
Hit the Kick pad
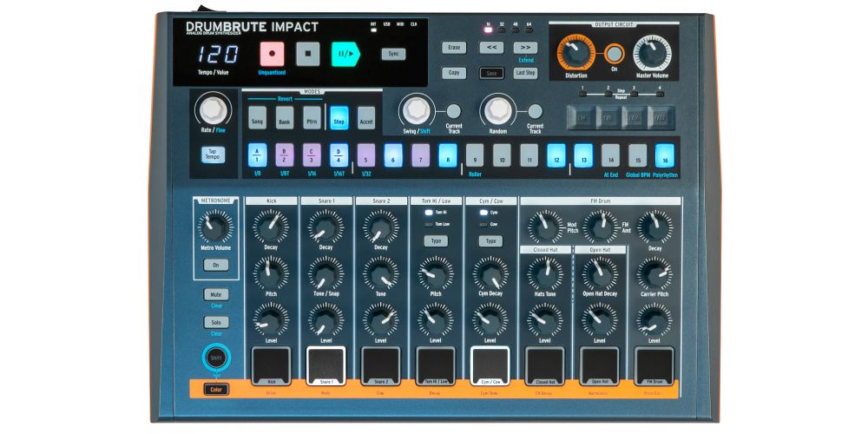coord(271,366)
